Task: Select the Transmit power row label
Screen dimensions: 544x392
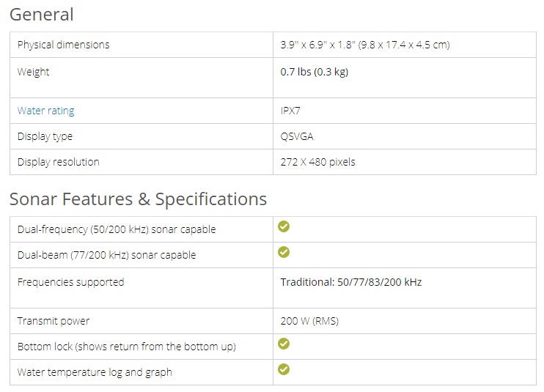Action: click(54, 321)
